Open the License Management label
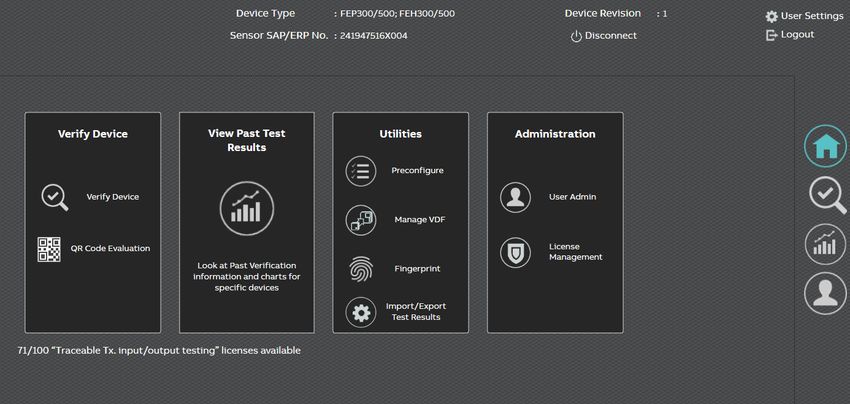Screen dimensions: 850x404 [576, 252]
